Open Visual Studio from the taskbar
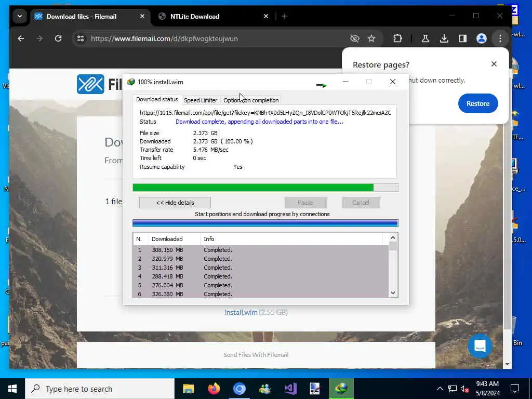Screen dimensions: 532x399 click(x=290, y=389)
